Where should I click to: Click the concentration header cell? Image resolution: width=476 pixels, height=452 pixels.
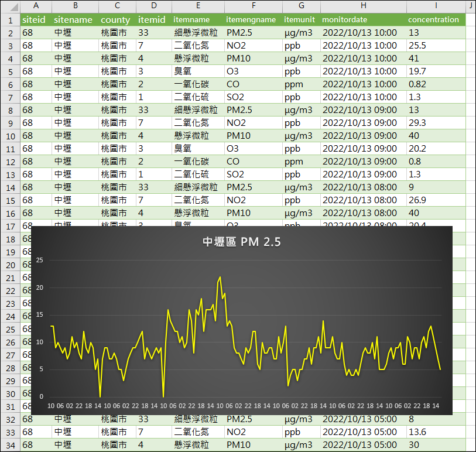436,20
